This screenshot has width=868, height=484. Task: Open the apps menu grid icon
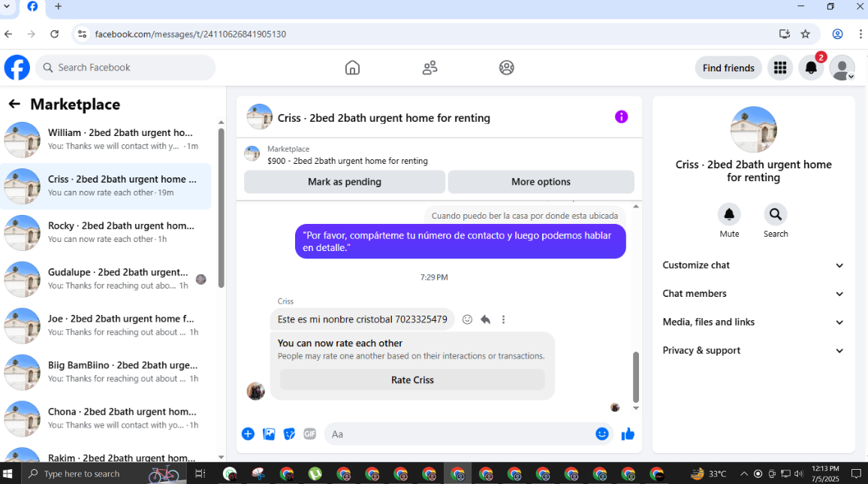coord(780,68)
